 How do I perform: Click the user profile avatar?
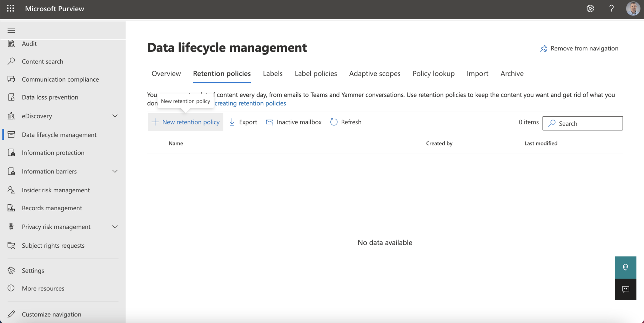coord(633,8)
